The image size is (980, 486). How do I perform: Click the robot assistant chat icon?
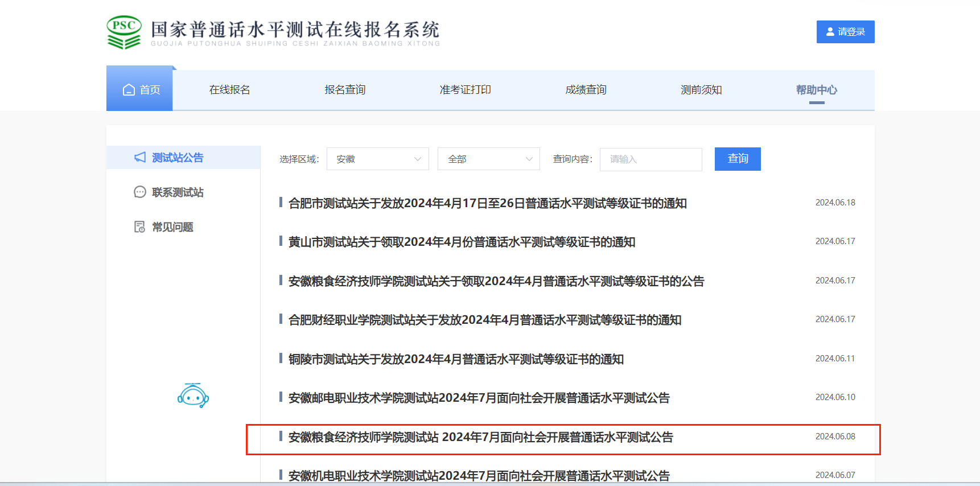pyautogui.click(x=193, y=396)
